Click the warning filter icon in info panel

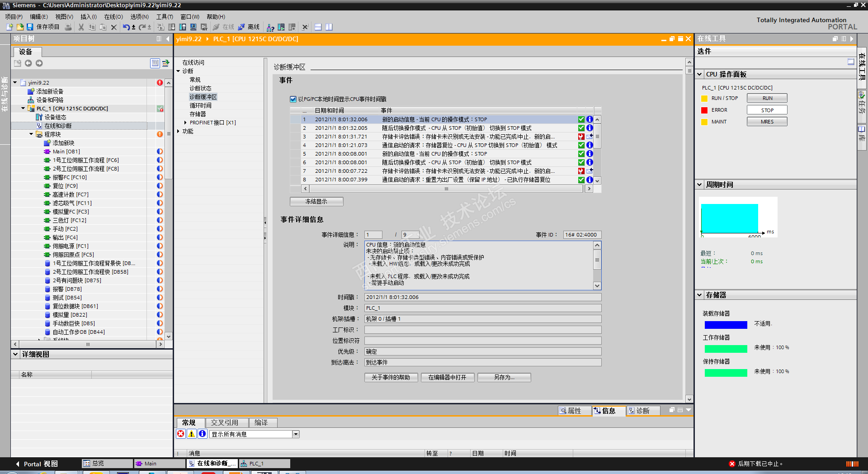point(192,434)
